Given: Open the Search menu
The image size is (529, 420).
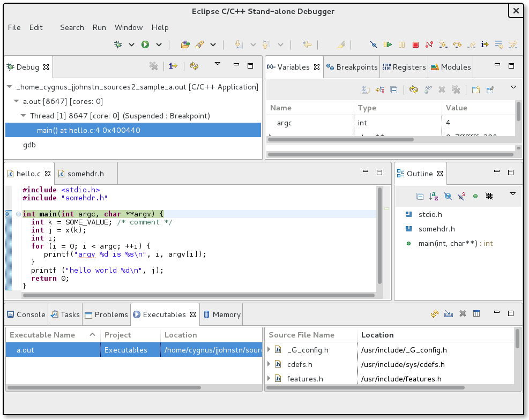Looking at the screenshot, I should click(x=72, y=27).
